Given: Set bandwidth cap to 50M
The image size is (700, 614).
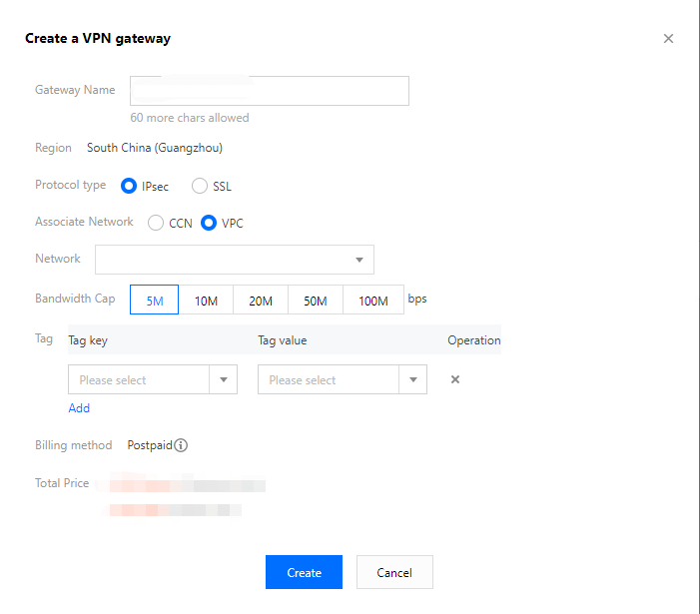Looking at the screenshot, I should [316, 301].
